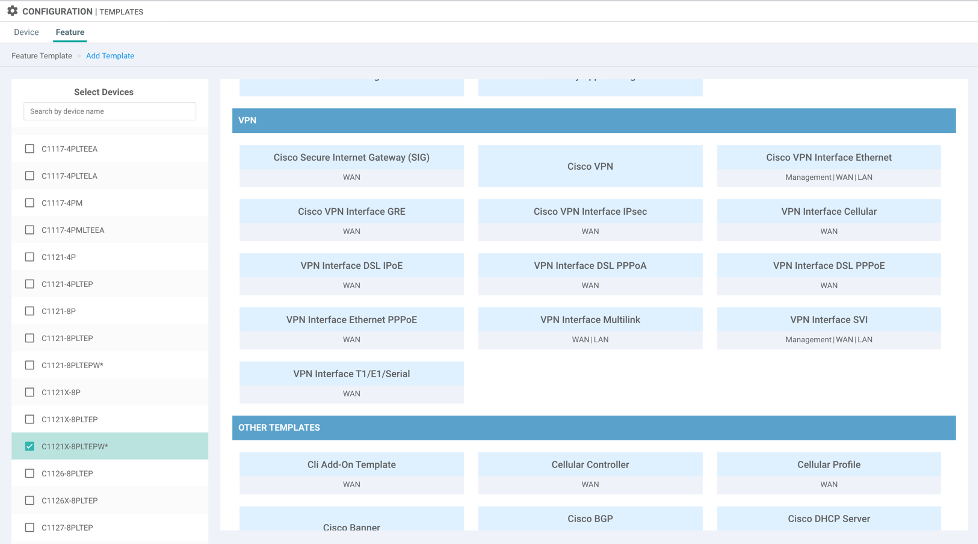The width and height of the screenshot is (978, 544).
Task: Select the Cisco DHCP Server template
Action: pos(829,519)
